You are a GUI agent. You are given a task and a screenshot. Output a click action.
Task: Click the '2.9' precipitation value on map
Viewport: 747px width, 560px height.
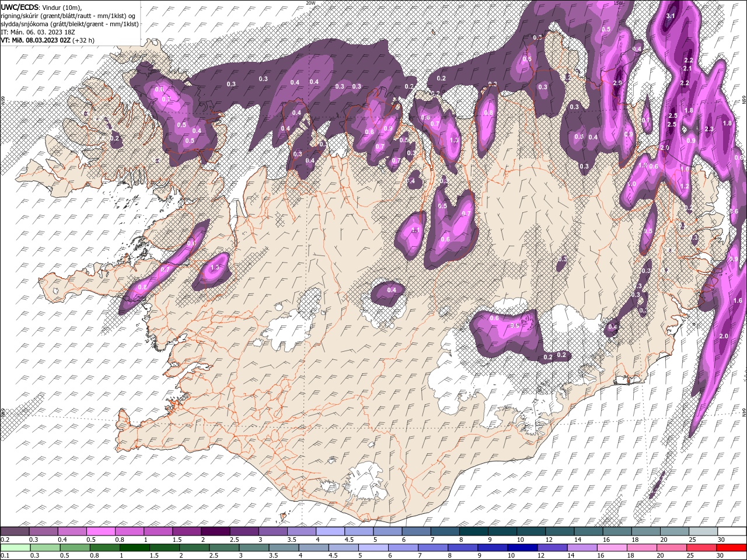(619, 83)
